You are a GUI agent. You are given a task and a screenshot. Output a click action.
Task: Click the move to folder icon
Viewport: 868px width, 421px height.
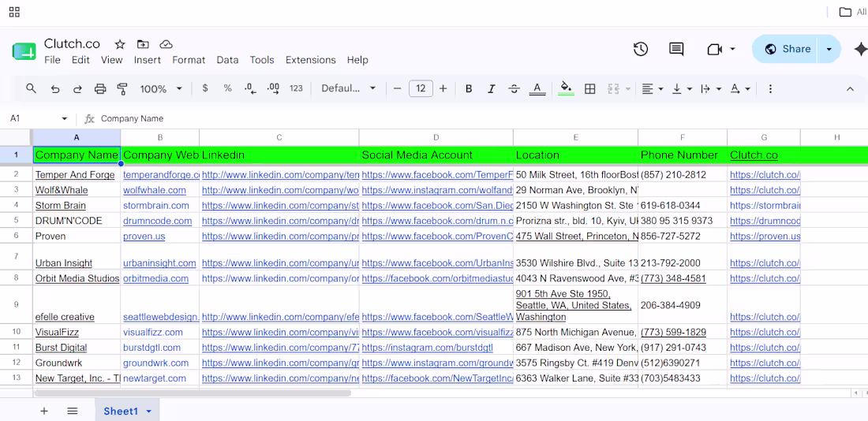[x=143, y=44]
